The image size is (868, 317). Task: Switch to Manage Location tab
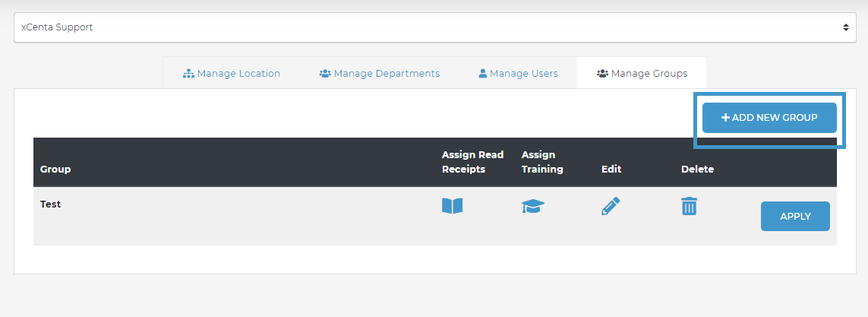tap(232, 73)
